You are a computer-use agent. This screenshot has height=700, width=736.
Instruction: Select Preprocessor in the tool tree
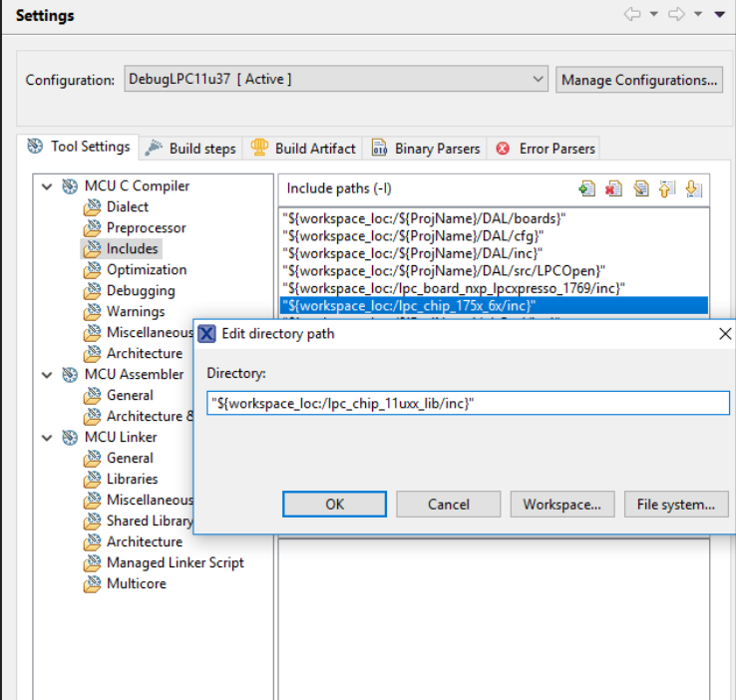pyautogui.click(x=146, y=228)
